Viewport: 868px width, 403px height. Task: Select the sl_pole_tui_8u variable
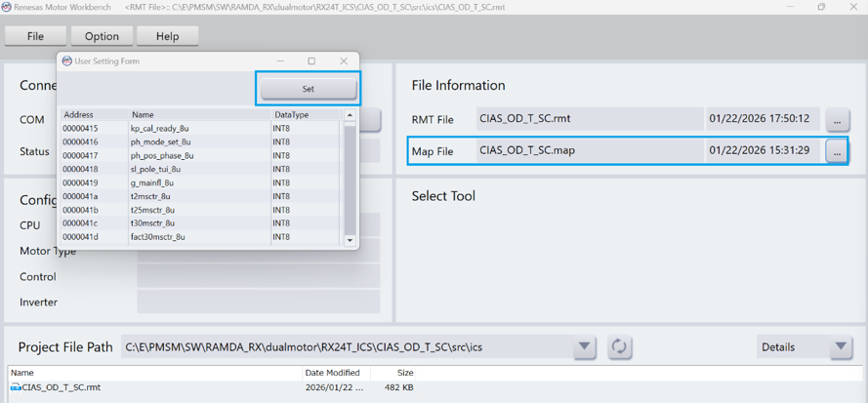tap(155, 169)
